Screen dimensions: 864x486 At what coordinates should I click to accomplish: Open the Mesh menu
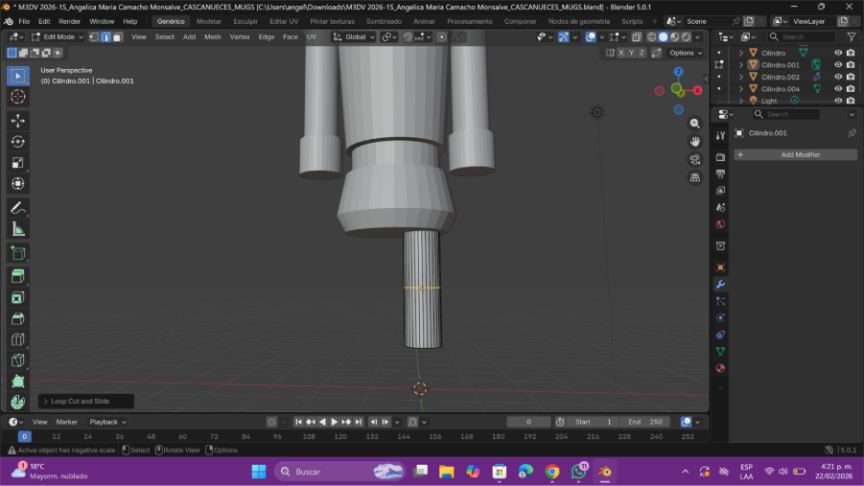click(212, 37)
